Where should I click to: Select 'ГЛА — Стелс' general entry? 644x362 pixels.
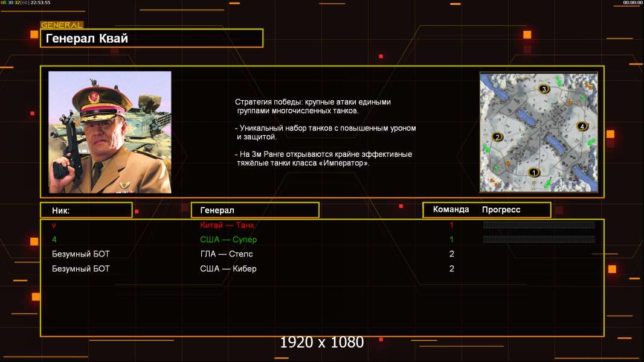coord(227,254)
